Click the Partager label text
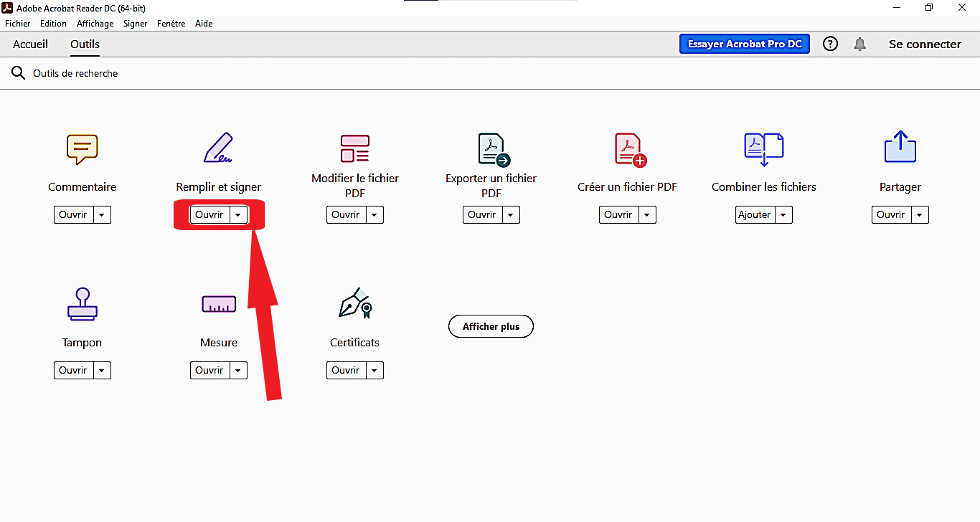 900,186
